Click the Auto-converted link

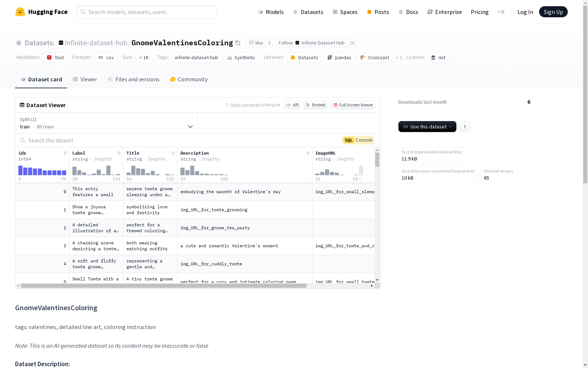(245, 105)
